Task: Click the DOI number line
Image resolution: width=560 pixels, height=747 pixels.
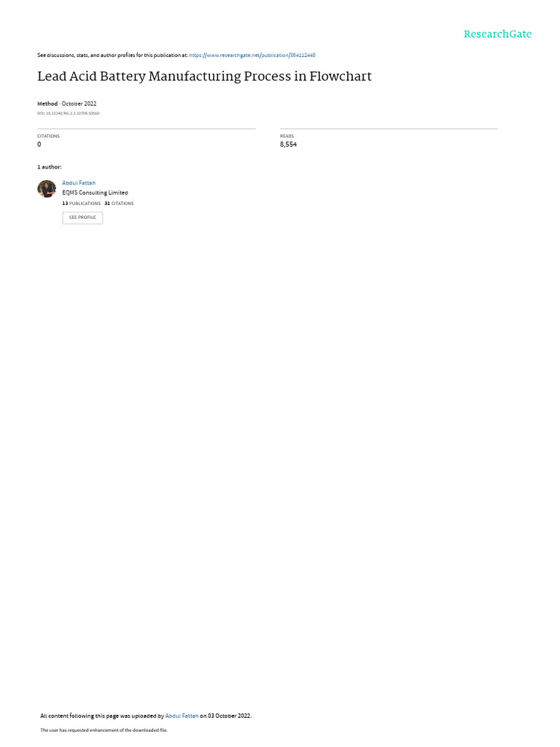Action: [x=68, y=113]
